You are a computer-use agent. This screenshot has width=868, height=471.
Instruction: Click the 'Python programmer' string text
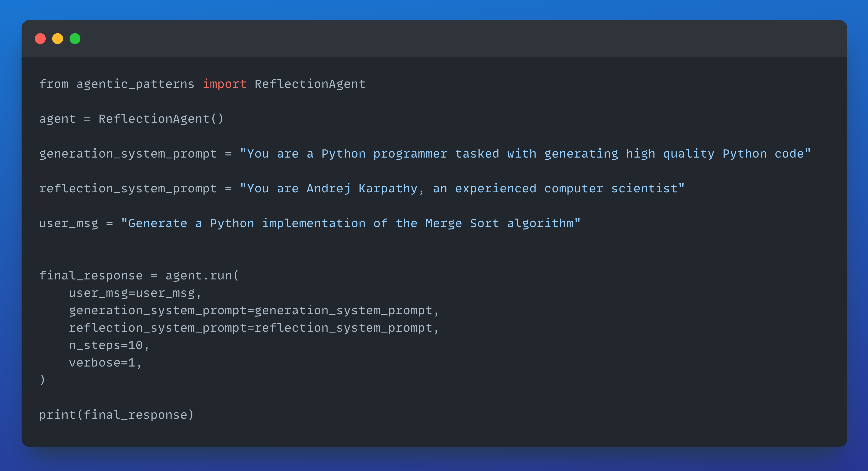[x=384, y=154]
